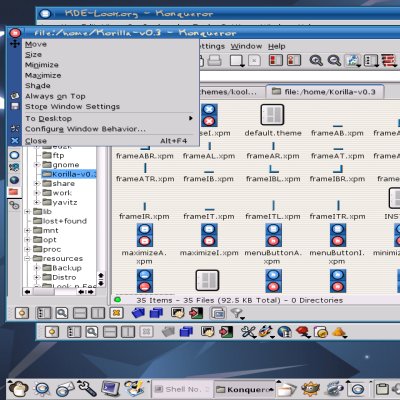Open the Window menu in menu bar

click(246, 46)
